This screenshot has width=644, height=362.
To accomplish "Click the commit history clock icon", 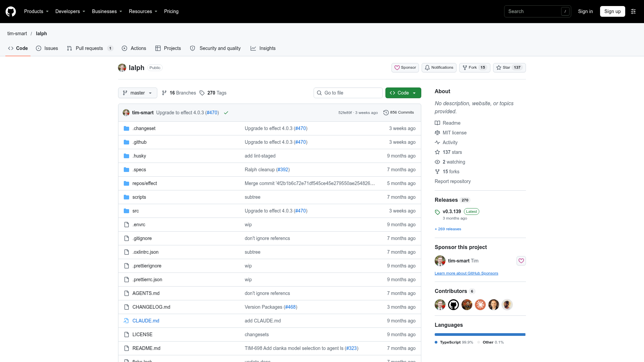I will pyautogui.click(x=386, y=113).
